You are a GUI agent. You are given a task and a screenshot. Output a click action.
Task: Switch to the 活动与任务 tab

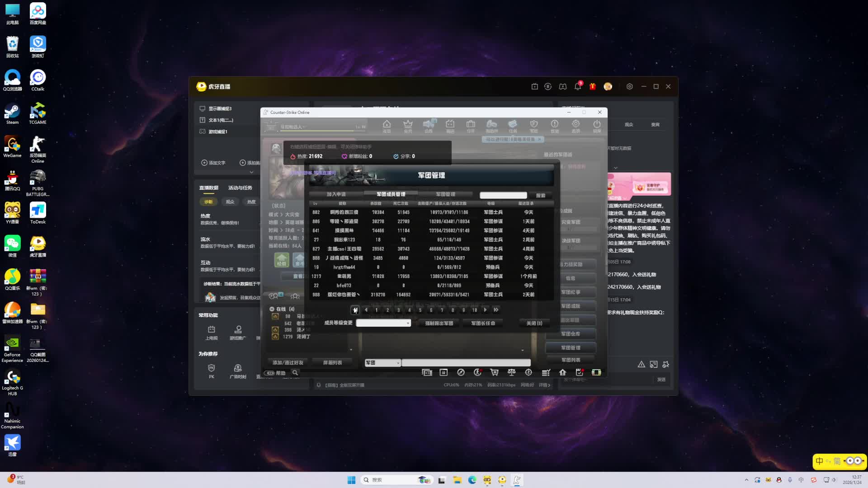coord(240,188)
